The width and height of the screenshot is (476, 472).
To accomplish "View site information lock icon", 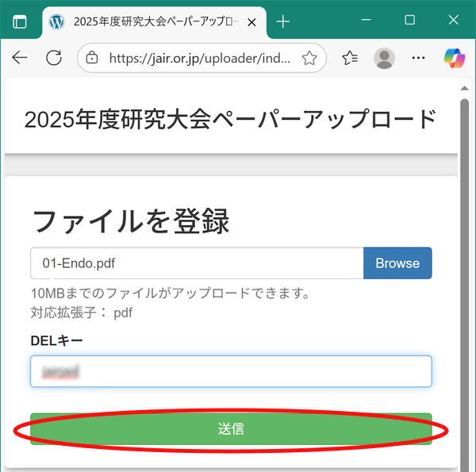I will click(x=92, y=57).
